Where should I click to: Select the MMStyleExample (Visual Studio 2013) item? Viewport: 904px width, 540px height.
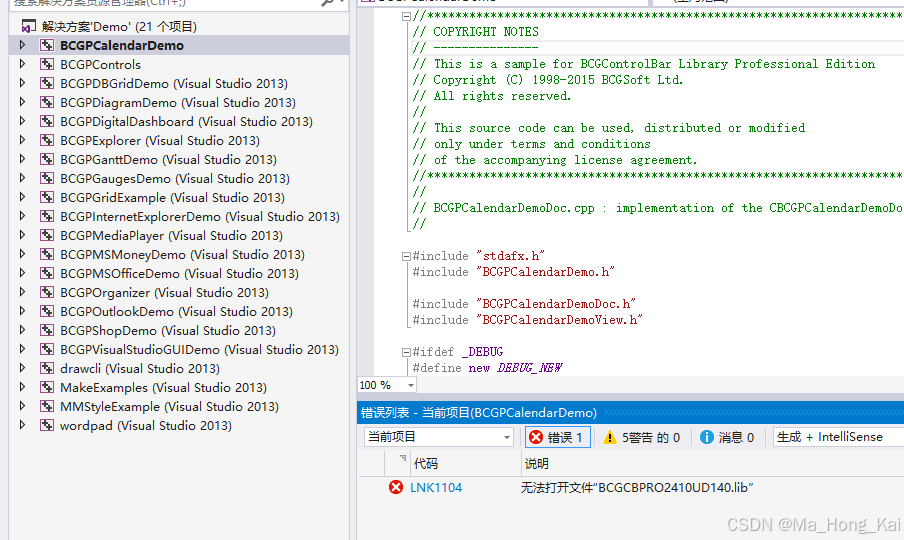(170, 406)
